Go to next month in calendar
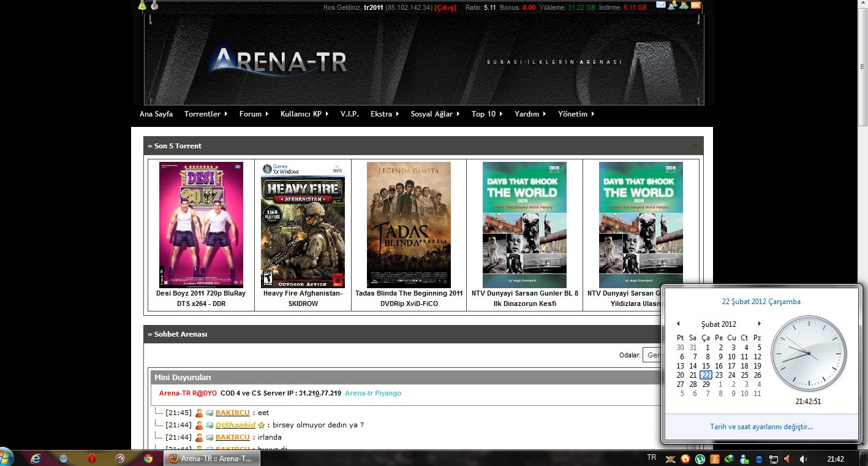Screen dimensions: 868x466 (759, 324)
